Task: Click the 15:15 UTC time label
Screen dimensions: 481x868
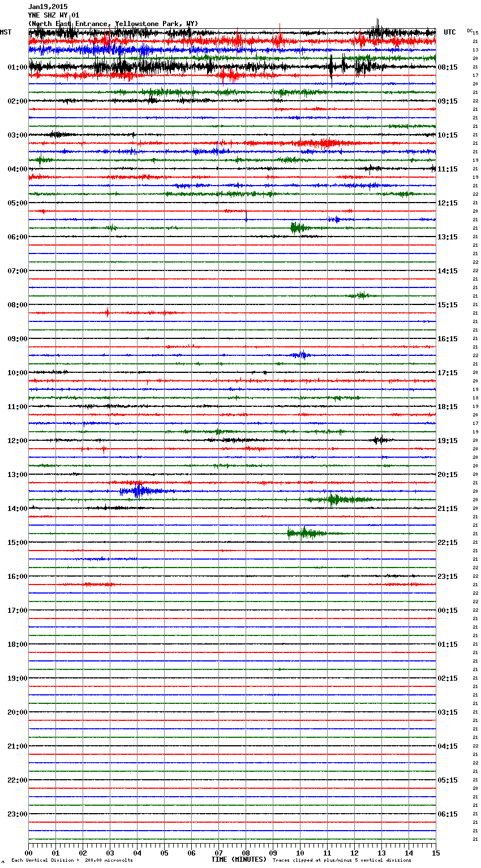Action: pos(448,305)
